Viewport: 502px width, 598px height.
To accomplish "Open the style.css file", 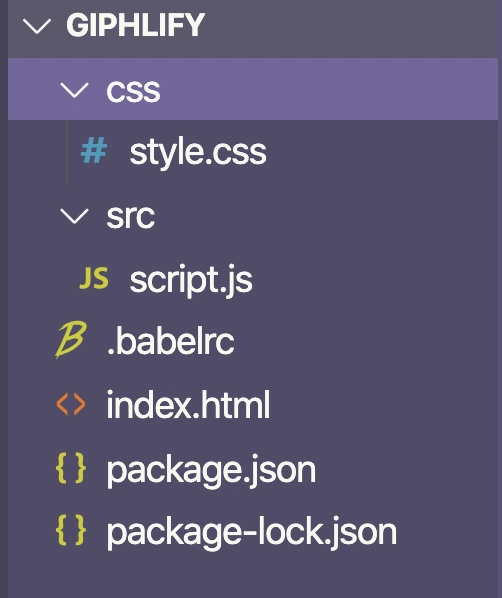I will [x=198, y=153].
